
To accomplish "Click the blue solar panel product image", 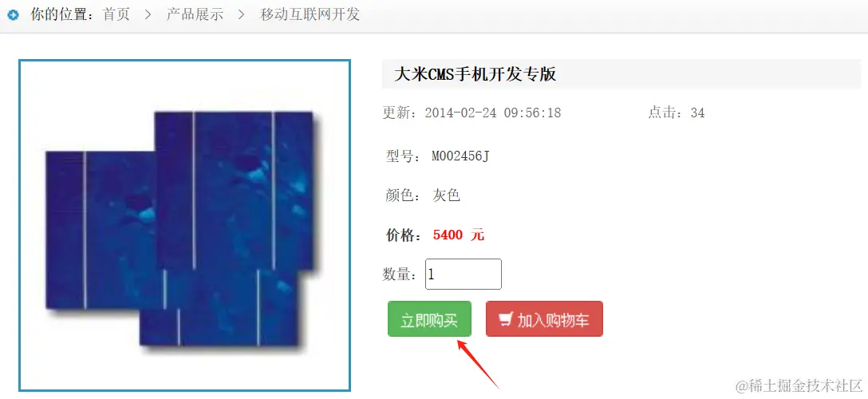I will pyautogui.click(x=184, y=225).
